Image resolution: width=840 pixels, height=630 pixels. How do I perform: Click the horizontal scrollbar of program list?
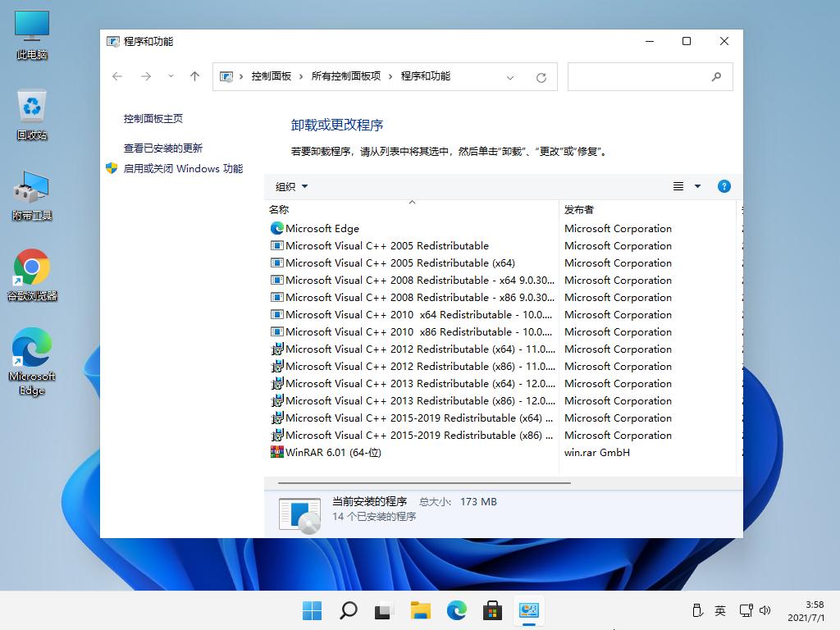point(424,482)
